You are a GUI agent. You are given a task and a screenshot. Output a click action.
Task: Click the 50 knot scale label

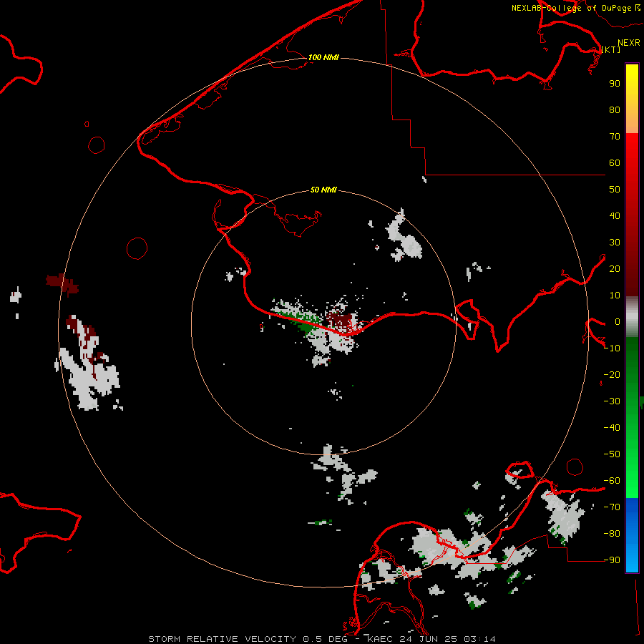coord(615,190)
